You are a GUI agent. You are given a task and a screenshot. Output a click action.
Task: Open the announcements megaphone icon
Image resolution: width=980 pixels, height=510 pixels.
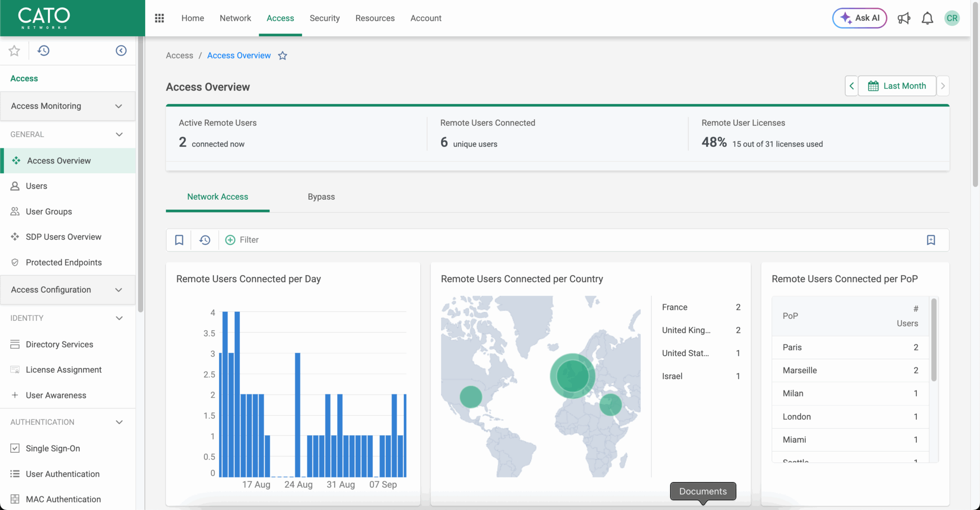[x=904, y=18]
